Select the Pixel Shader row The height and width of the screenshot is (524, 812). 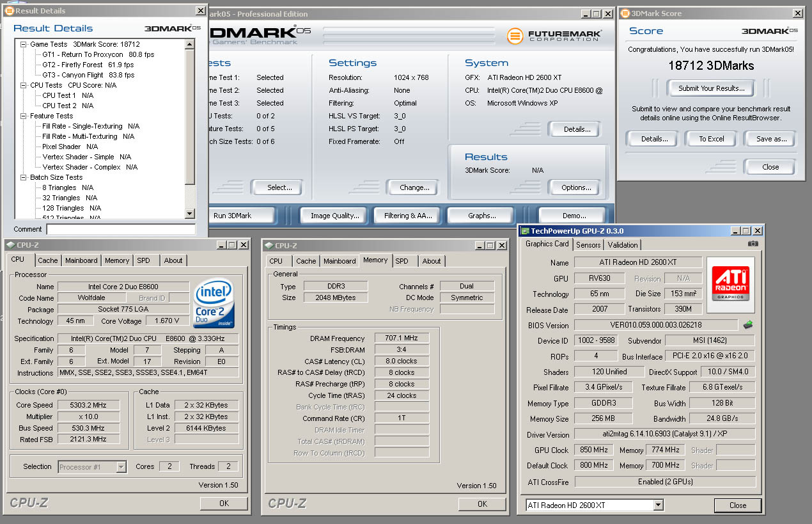coord(70,147)
